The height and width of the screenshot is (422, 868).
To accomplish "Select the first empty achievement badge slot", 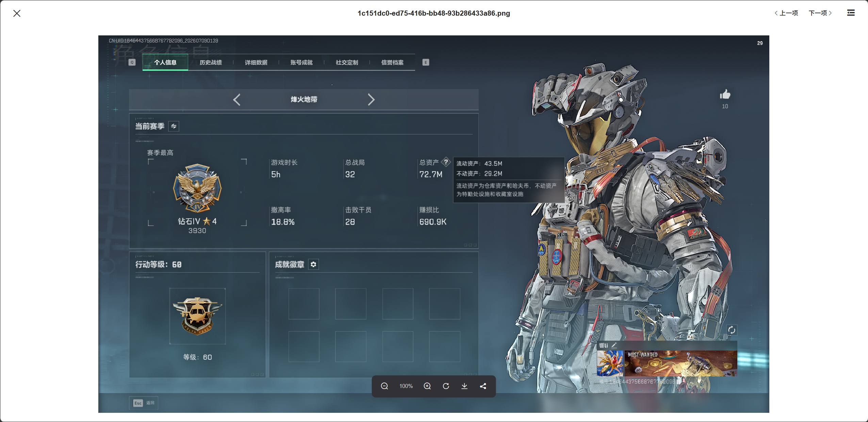I will pos(304,304).
